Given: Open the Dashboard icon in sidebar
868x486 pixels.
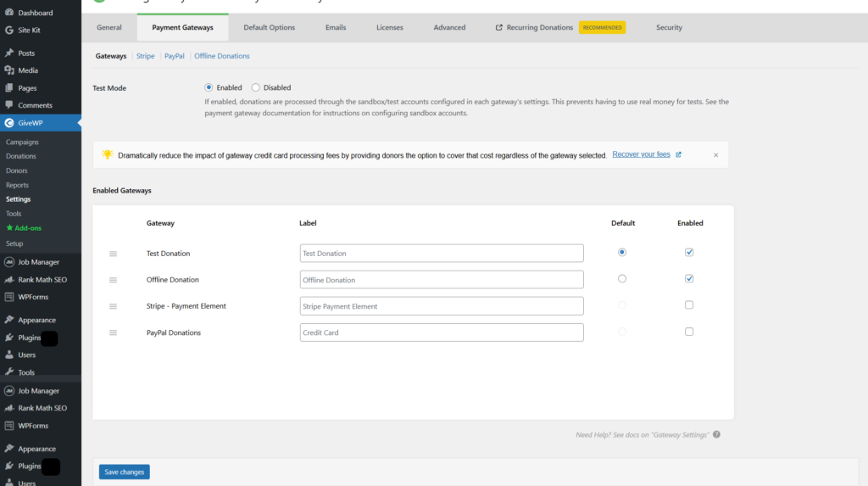Looking at the screenshot, I should pos(8,12).
